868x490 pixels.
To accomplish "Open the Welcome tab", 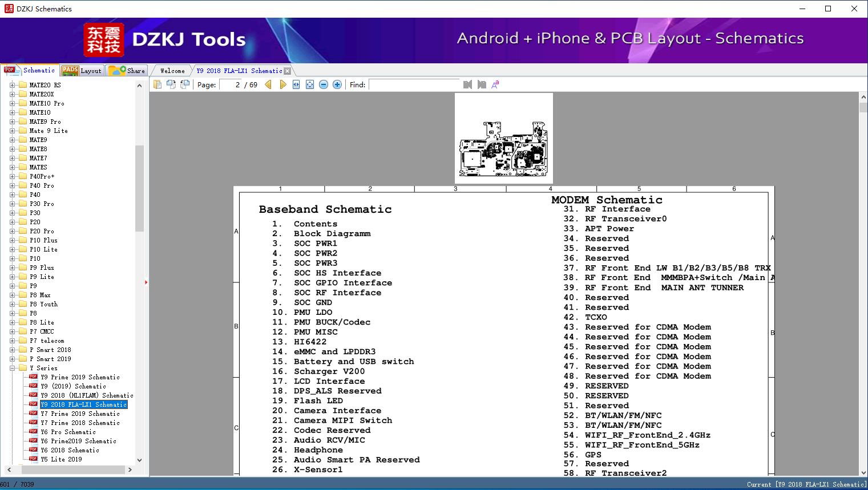I will [x=172, y=71].
